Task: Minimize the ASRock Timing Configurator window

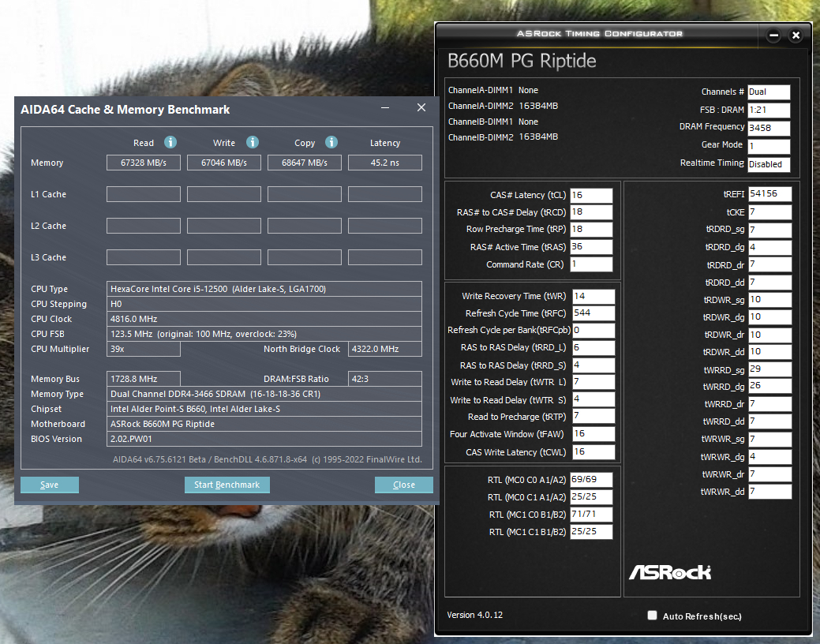Action: 773,36
